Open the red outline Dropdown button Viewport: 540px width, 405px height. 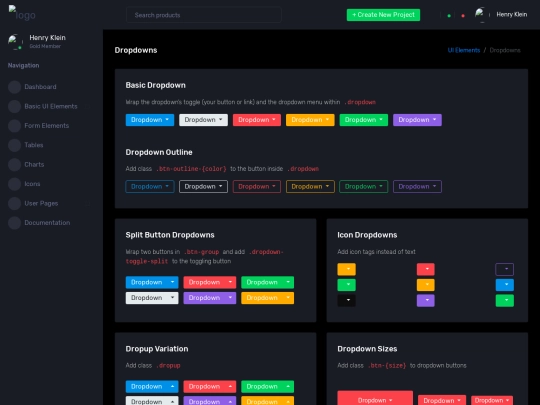(257, 187)
